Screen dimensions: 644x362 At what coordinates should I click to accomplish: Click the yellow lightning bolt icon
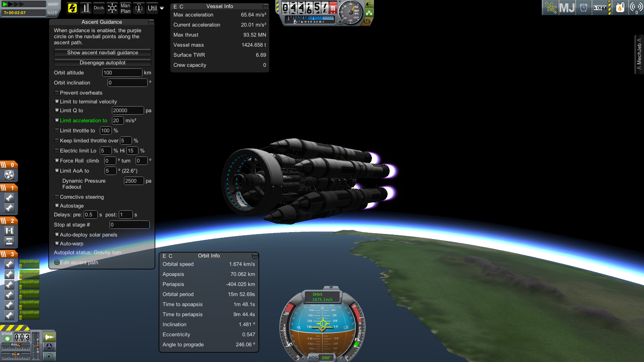72,8
